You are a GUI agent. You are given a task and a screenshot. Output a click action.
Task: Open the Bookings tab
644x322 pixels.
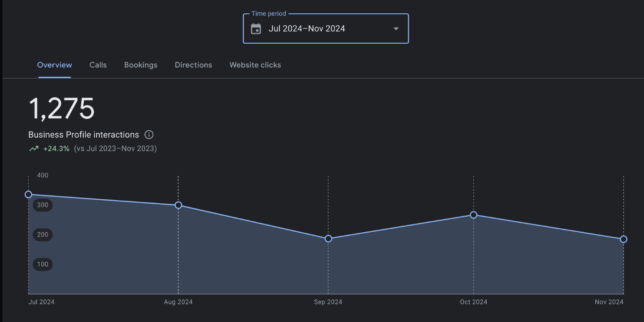(141, 65)
